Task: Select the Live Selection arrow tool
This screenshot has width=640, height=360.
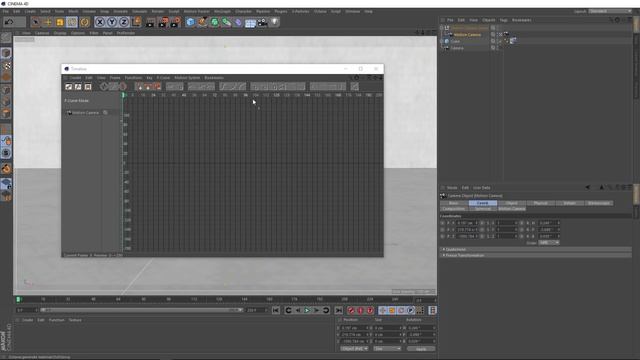Action: point(36,22)
